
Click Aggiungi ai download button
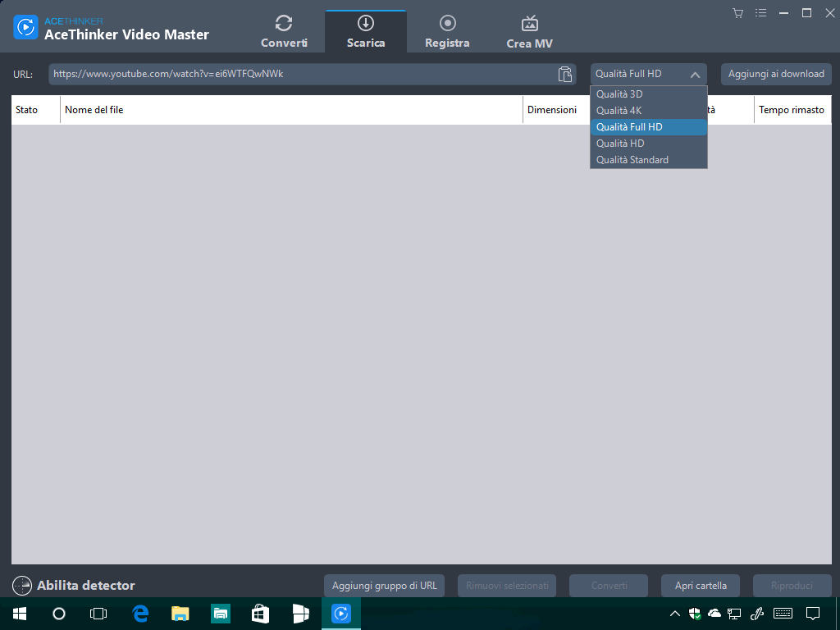[x=776, y=74]
